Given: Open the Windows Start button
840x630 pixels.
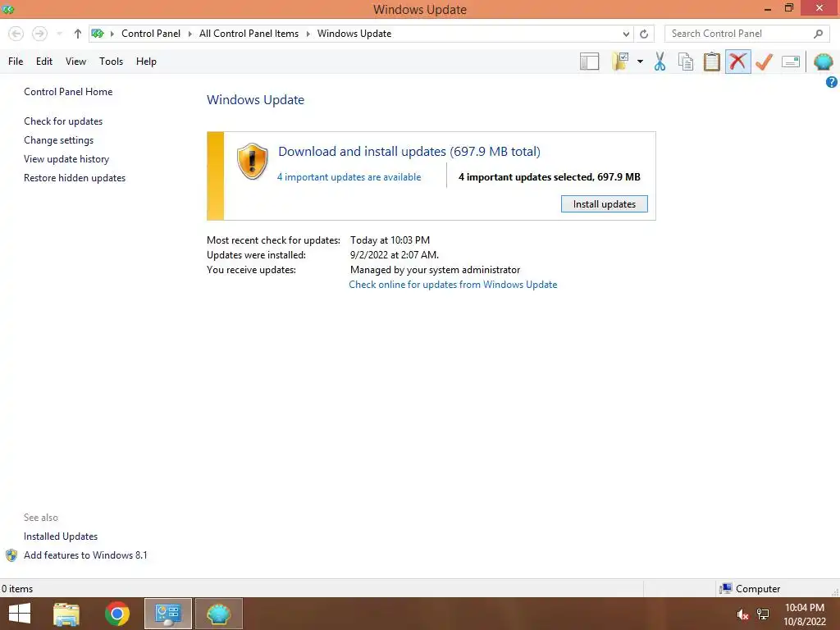Looking at the screenshot, I should click(20, 614).
